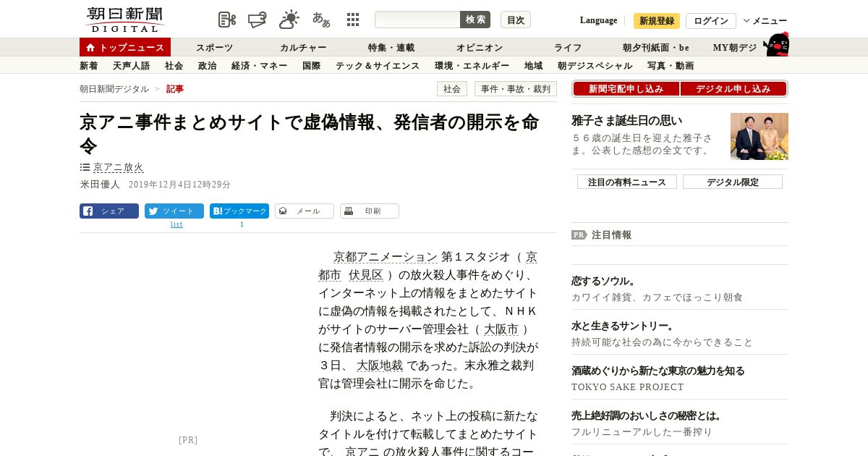The image size is (868, 456).
Task: Click the bookmark count 1 link
Action: [242, 224]
